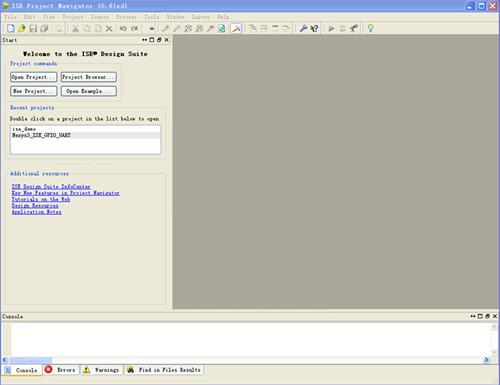The height and width of the screenshot is (385, 500).
Task: Click the Open file folder icon
Action: (22, 29)
